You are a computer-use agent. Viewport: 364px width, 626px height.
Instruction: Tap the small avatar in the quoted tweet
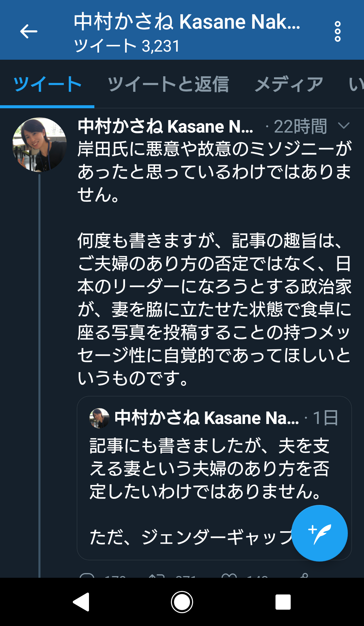point(99,418)
